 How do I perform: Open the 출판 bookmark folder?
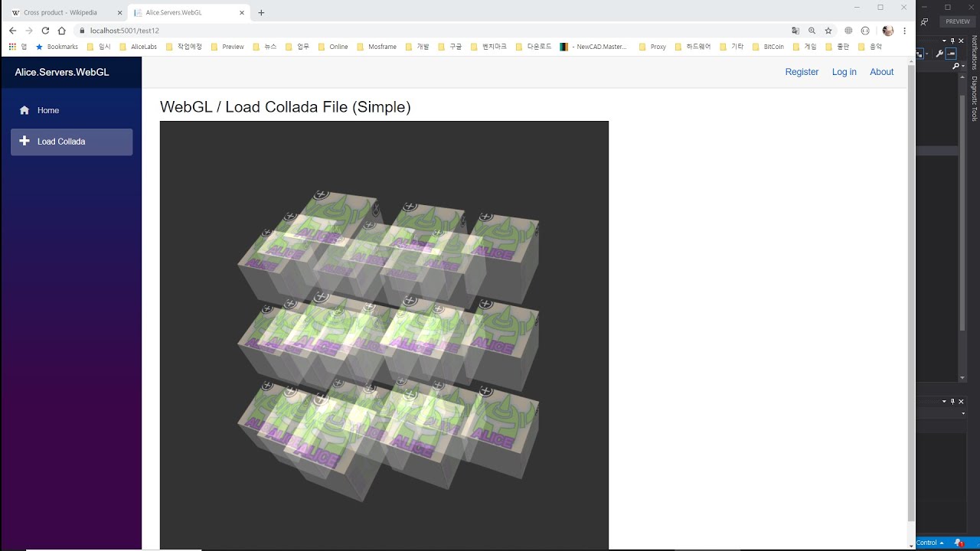(838, 47)
